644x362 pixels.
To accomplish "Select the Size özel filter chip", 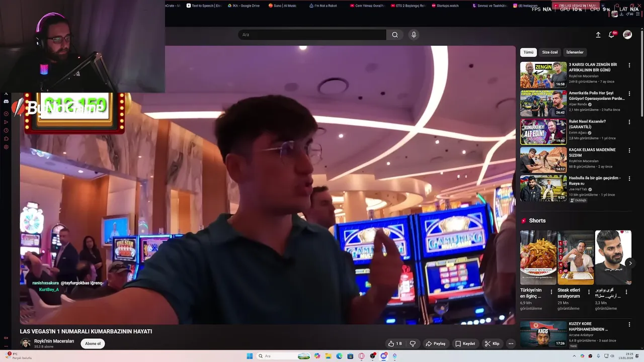I will (x=549, y=52).
